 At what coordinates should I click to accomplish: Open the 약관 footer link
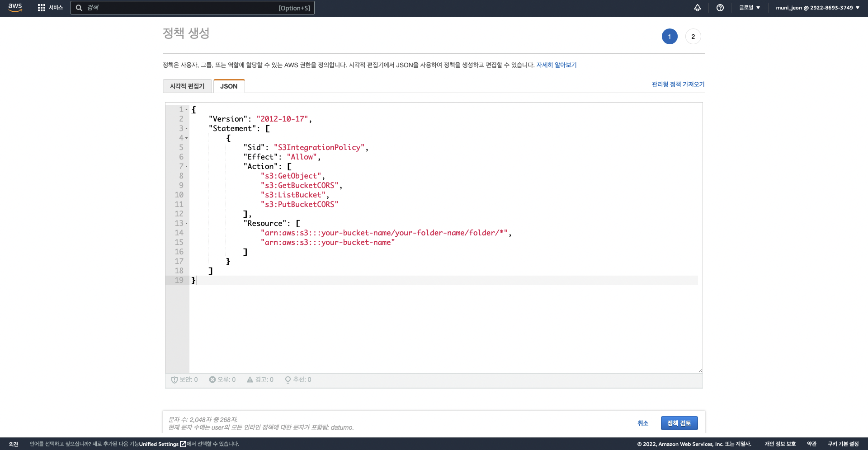(811, 444)
